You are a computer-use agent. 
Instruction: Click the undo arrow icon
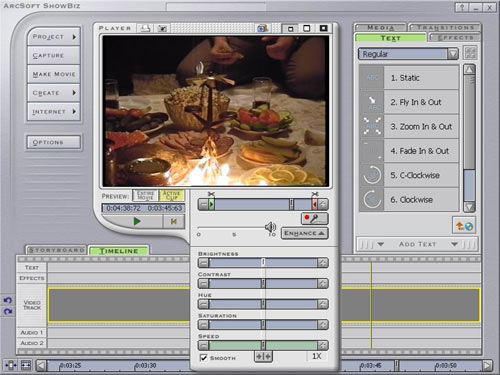pos(8,300)
